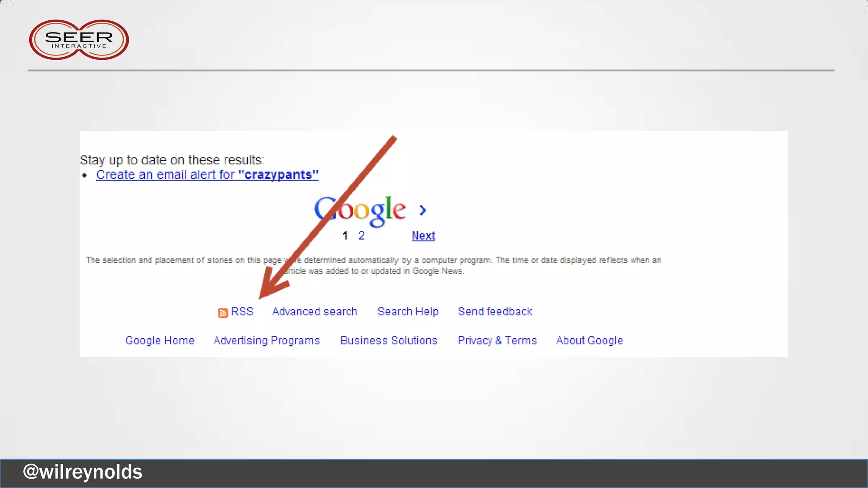This screenshot has height=488, width=868.
Task: Open Privacy & Terms link
Action: [x=497, y=341]
